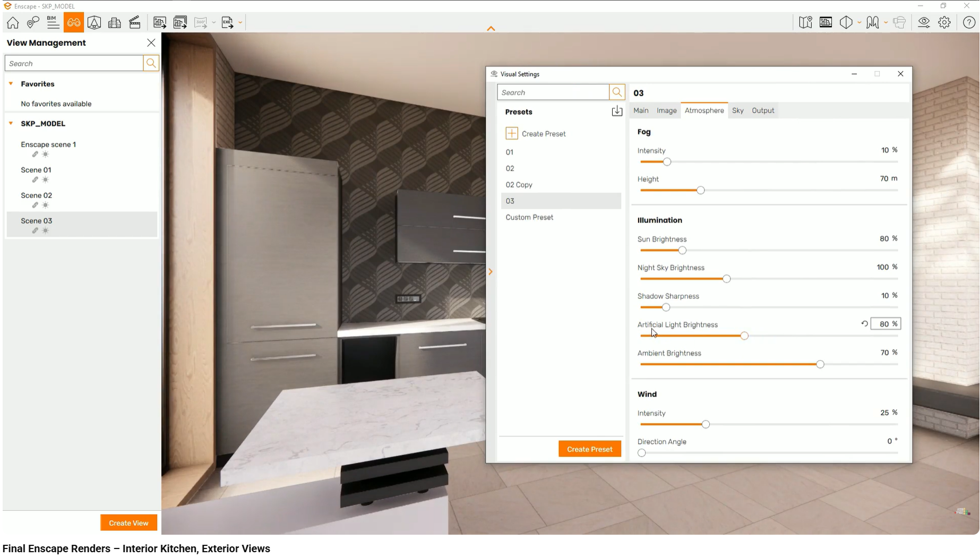Open the BIM information tool
Screen dimensions: 980x557
click(53, 22)
